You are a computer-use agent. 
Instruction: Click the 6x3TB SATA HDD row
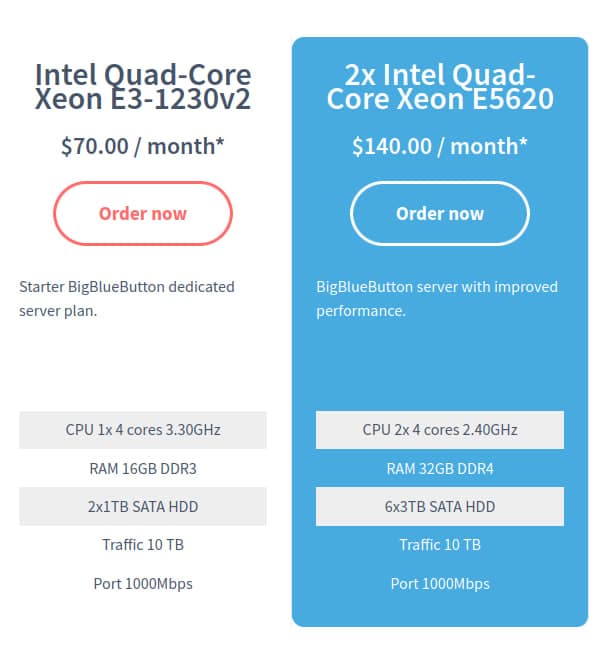(439, 506)
